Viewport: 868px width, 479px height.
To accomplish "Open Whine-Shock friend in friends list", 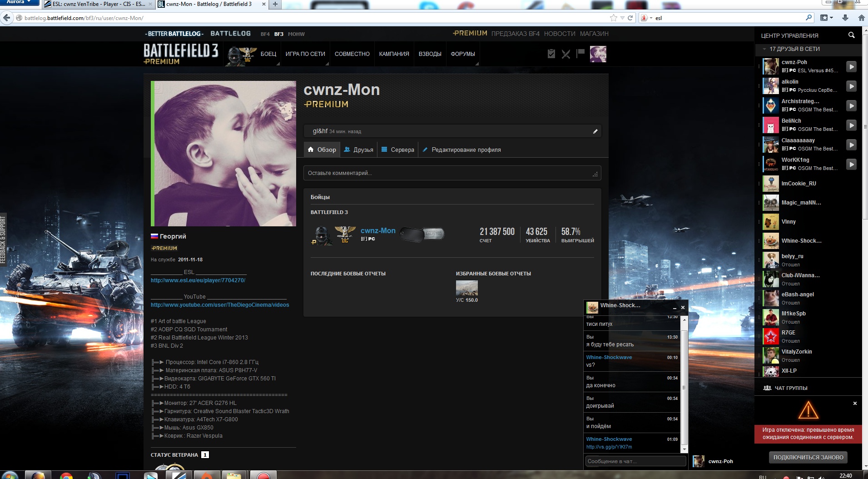I will [x=801, y=241].
